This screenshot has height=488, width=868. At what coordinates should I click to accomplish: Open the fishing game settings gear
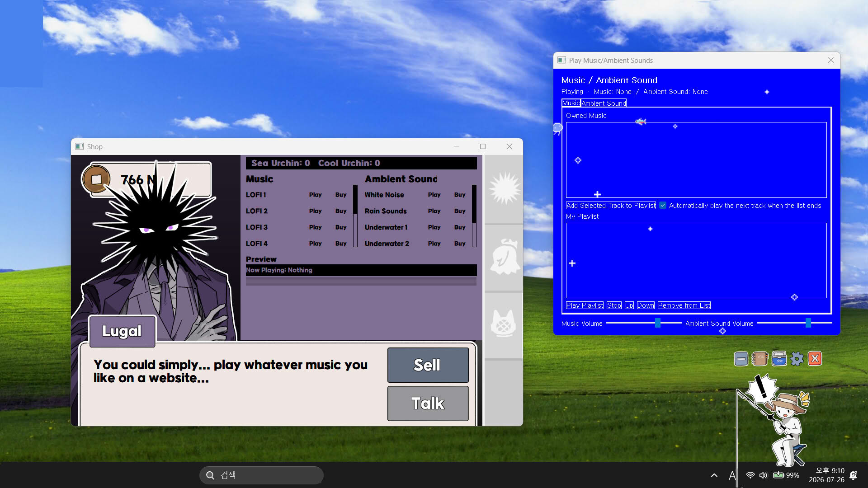[x=797, y=359]
